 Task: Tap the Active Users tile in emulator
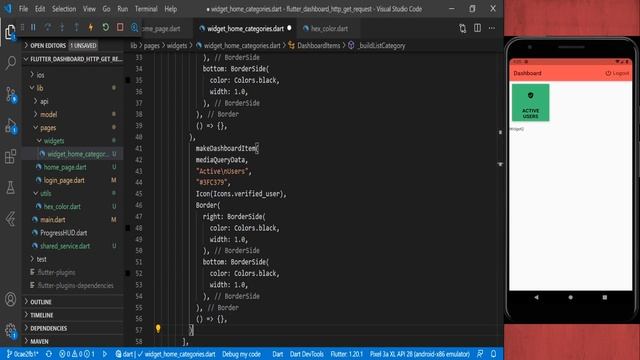click(x=530, y=102)
